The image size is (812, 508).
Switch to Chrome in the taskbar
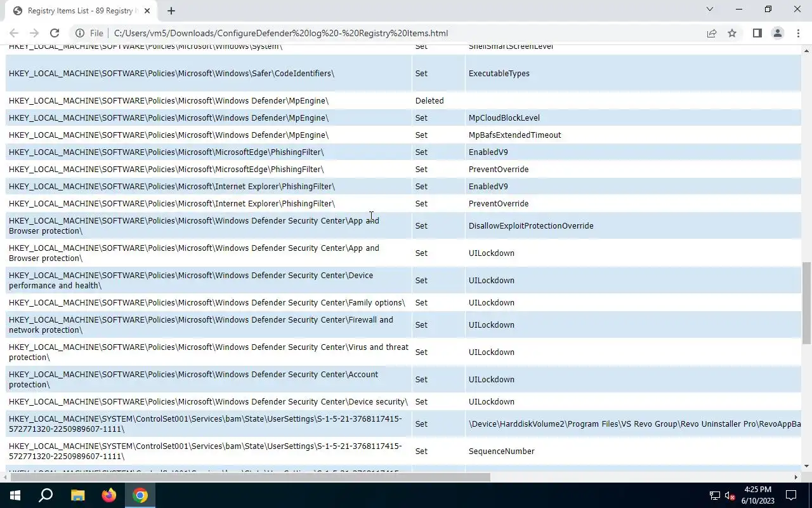tap(140, 495)
